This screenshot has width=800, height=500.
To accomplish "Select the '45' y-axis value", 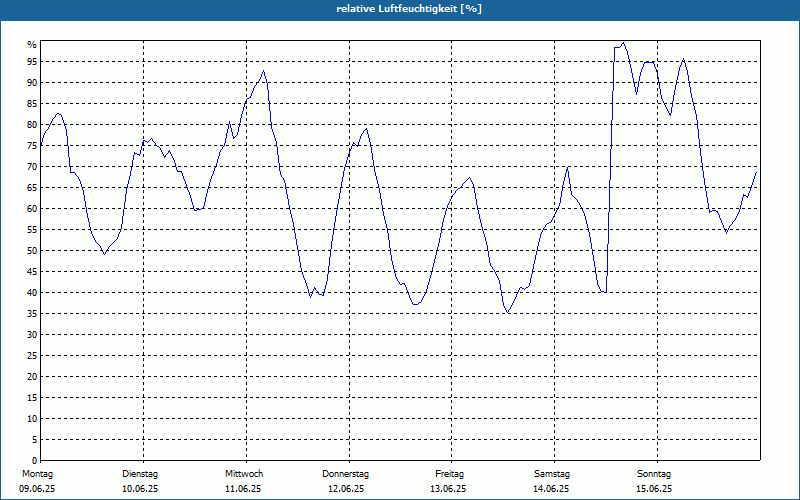I will point(32,271).
